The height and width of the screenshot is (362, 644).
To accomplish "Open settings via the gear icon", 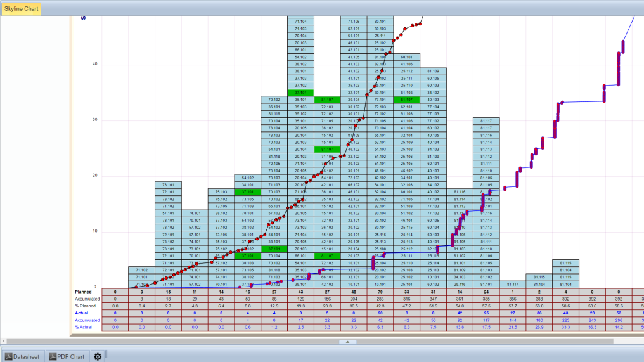I will (x=98, y=357).
